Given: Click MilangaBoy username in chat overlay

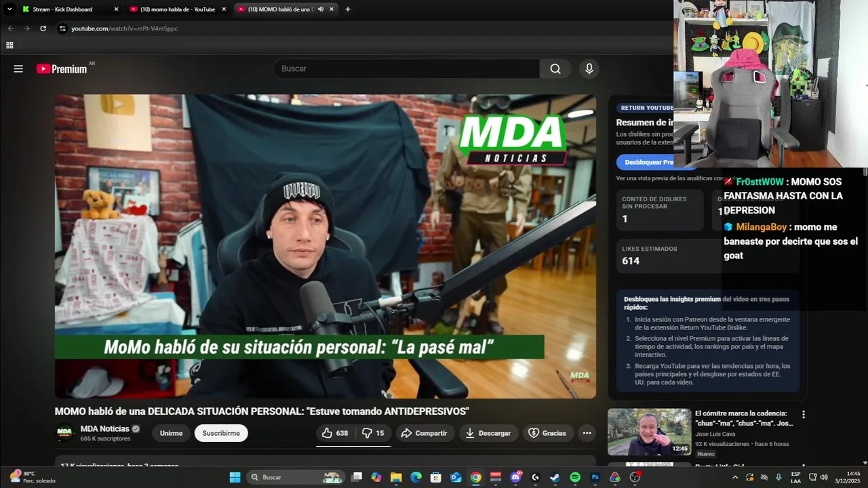Looking at the screenshot, I should [x=761, y=227].
